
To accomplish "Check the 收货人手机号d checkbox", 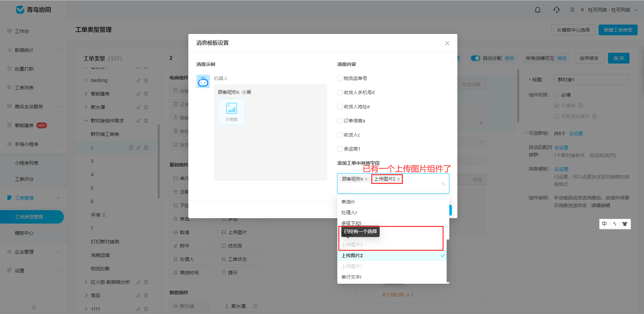I will point(340,92).
